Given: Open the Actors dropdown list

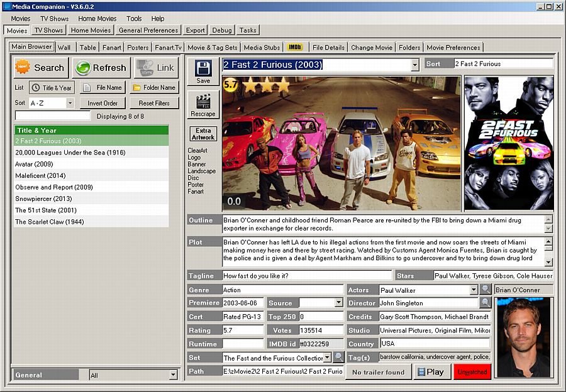Looking at the screenshot, I should (474, 290).
